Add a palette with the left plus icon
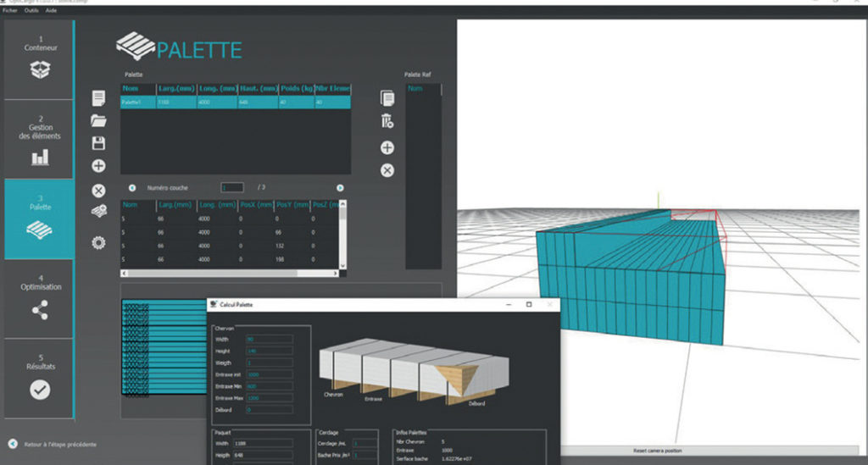 coord(98,166)
